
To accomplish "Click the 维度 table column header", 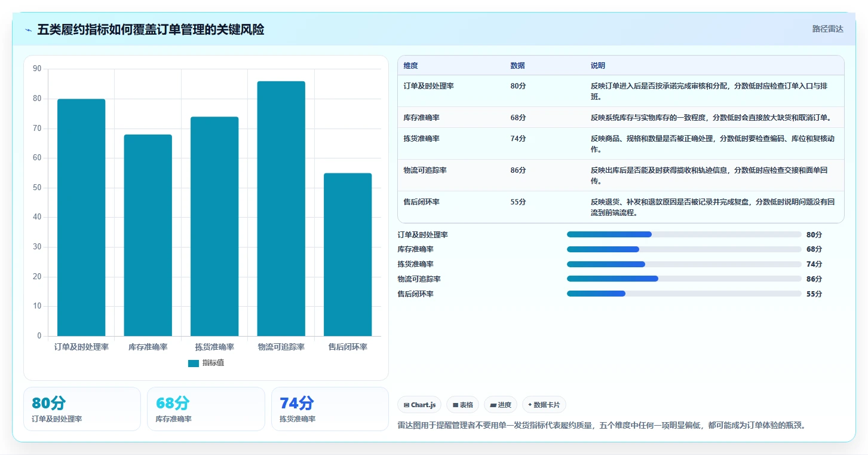I will [x=410, y=66].
